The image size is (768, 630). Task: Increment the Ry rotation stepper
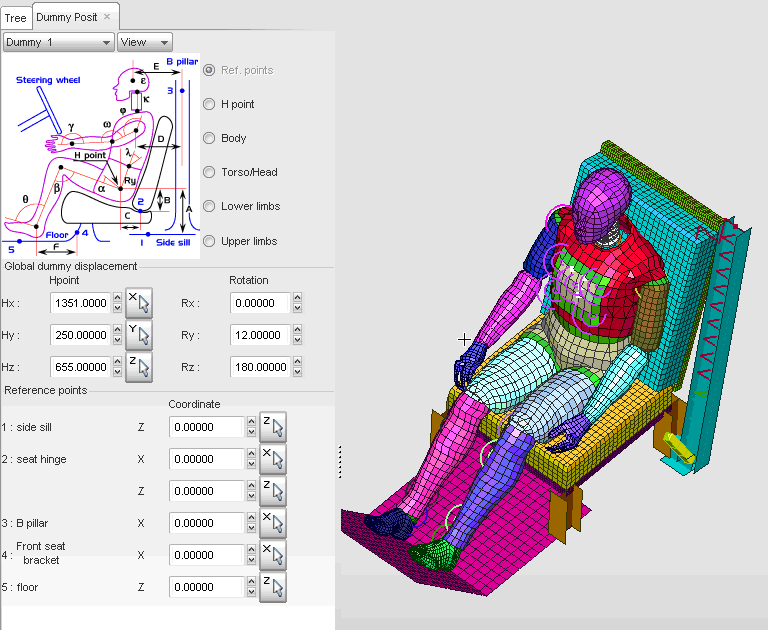click(x=296, y=330)
